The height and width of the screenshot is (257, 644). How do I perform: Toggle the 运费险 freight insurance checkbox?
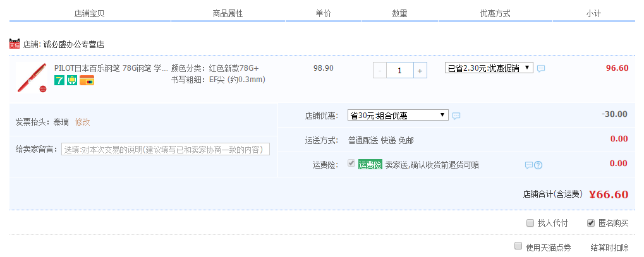[x=351, y=164]
